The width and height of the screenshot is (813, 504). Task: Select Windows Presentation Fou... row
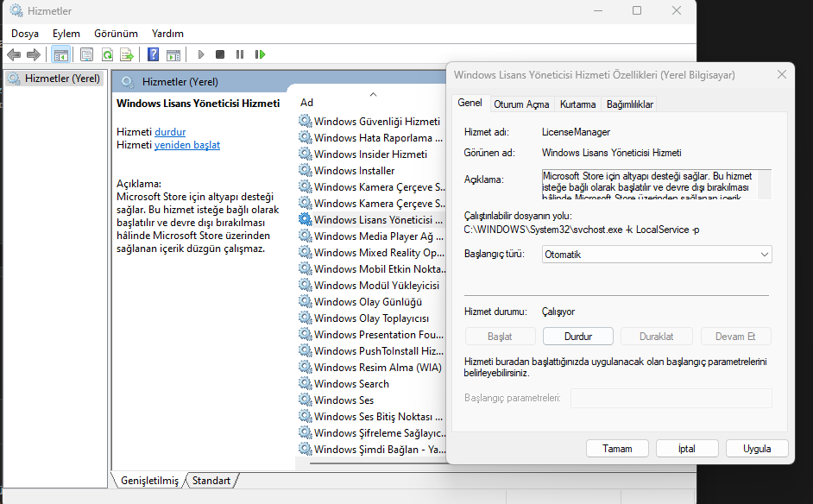click(372, 335)
